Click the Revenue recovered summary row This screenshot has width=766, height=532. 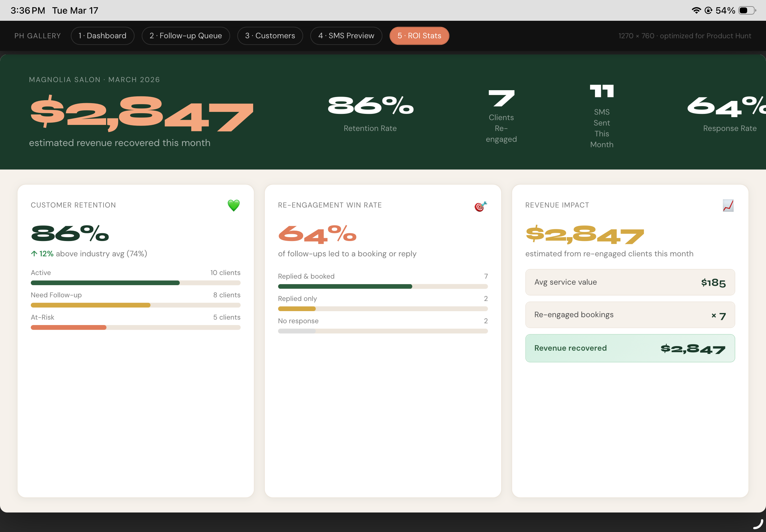pos(630,348)
